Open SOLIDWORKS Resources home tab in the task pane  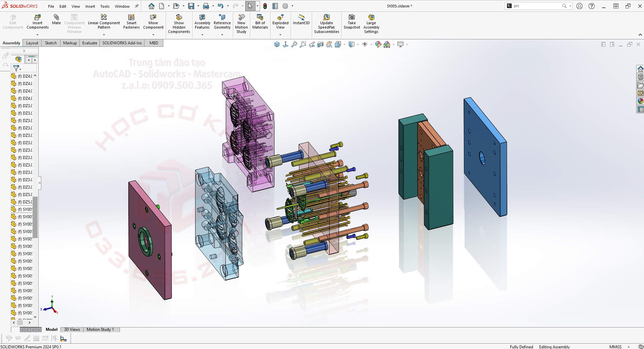tap(640, 69)
